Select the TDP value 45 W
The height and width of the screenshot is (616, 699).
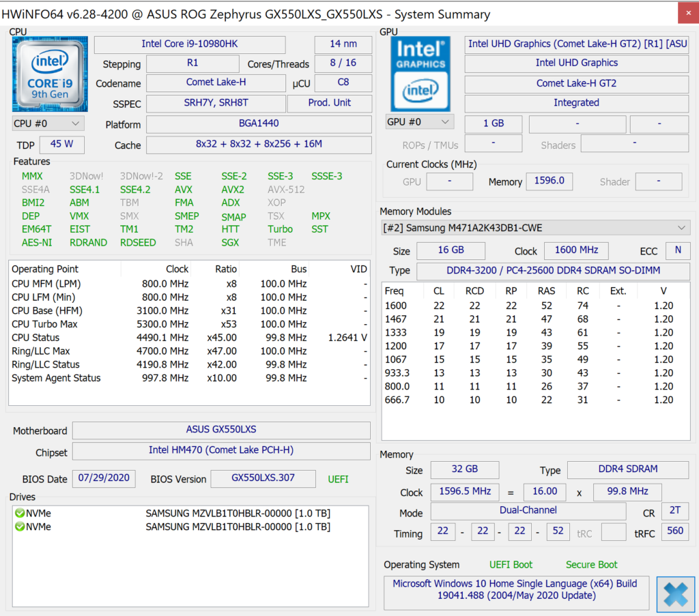click(x=62, y=145)
